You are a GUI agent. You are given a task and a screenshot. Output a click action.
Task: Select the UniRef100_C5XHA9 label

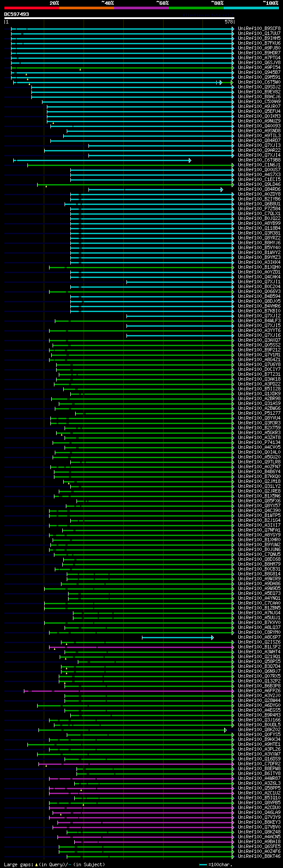click(259, 102)
